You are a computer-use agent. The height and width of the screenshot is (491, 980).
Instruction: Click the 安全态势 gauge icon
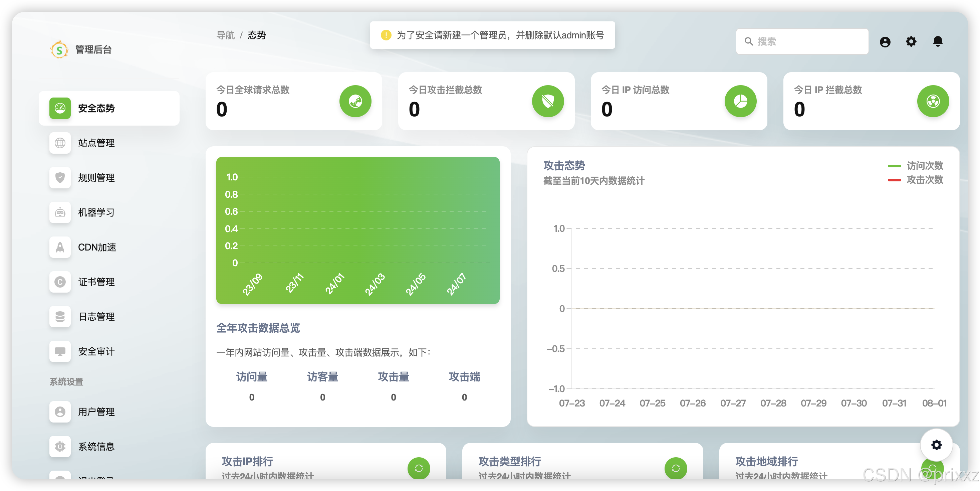point(60,108)
